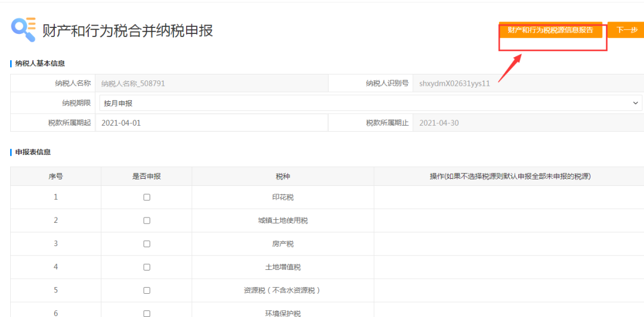Tick the 印花税 declaration checkbox
Viewport: 644px width, 317px height.
pyautogui.click(x=147, y=197)
